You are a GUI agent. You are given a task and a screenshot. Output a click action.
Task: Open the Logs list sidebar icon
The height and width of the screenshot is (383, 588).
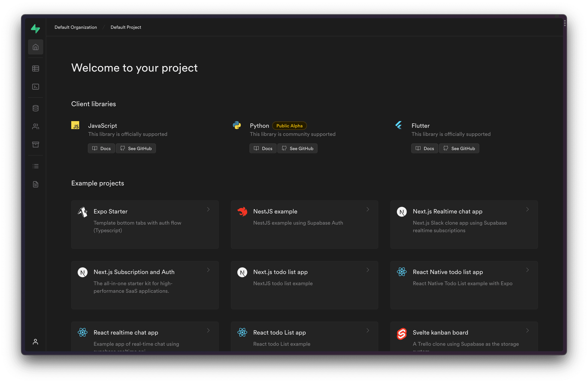pos(36,166)
